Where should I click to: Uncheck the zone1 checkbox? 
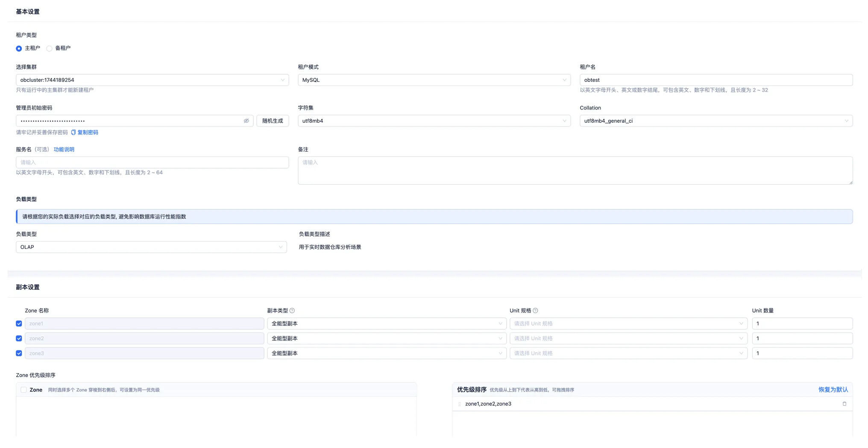point(19,324)
